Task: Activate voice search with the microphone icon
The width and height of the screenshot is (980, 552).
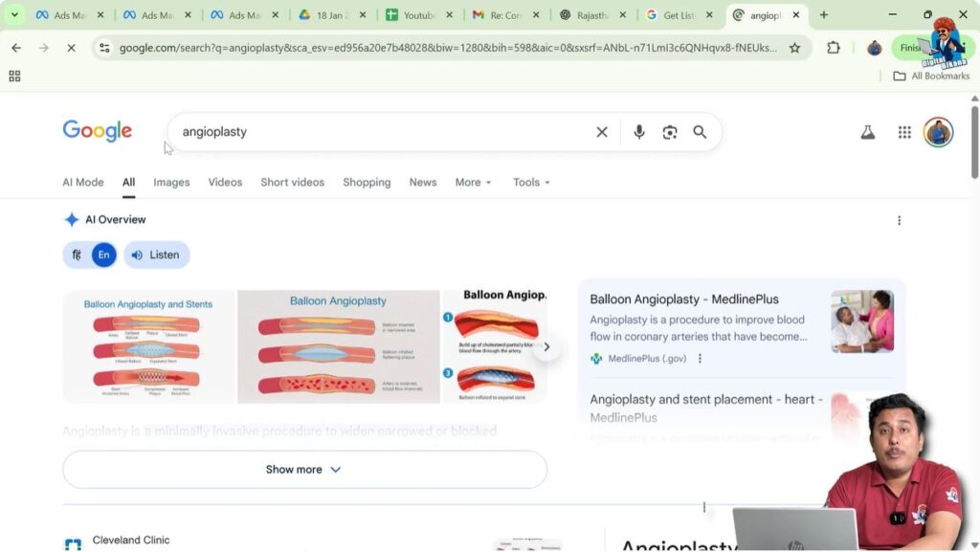Action: pos(638,131)
